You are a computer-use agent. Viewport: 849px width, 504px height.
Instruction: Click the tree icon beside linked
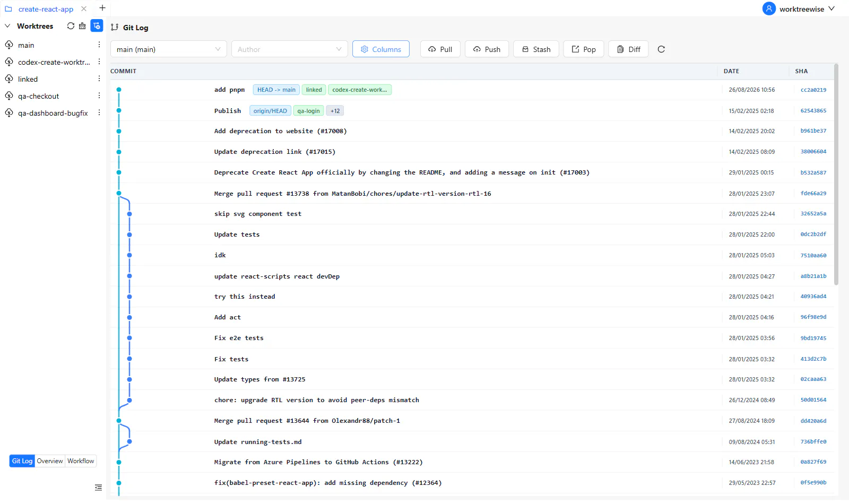pos(9,79)
